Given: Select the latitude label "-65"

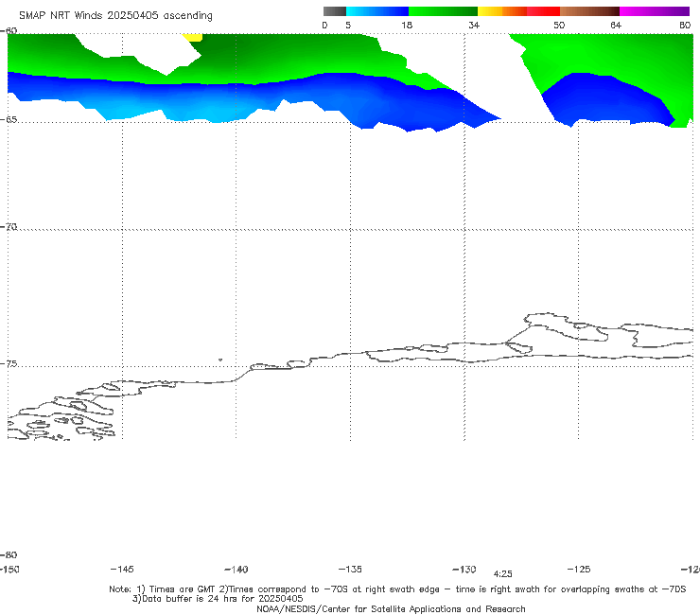Looking at the screenshot, I should pyautogui.click(x=9, y=120).
